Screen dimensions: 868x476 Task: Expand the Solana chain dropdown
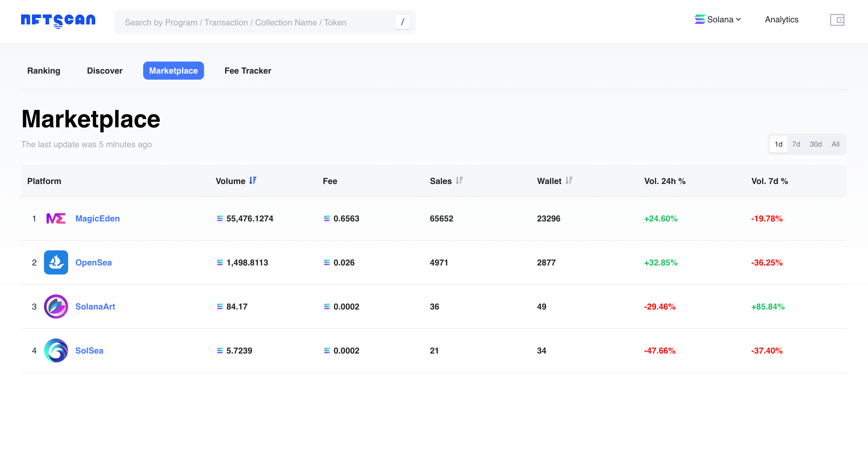[x=718, y=20]
